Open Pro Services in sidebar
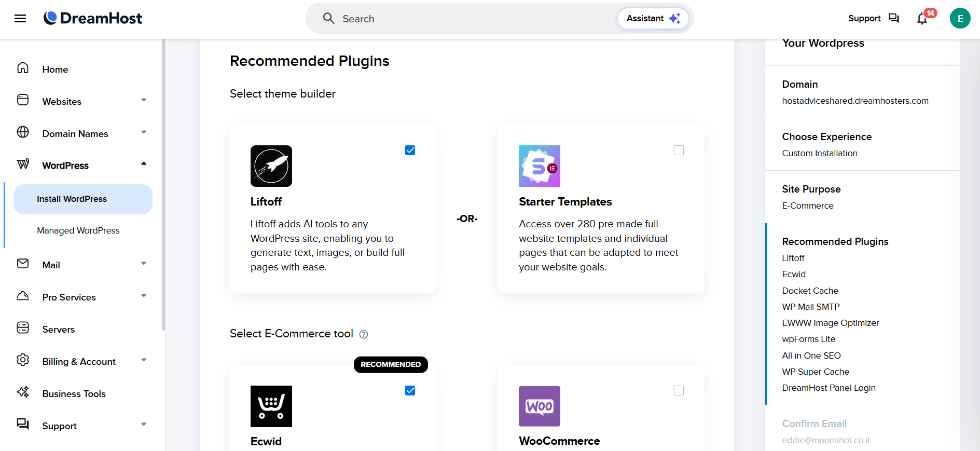The image size is (980, 451). coord(69,297)
